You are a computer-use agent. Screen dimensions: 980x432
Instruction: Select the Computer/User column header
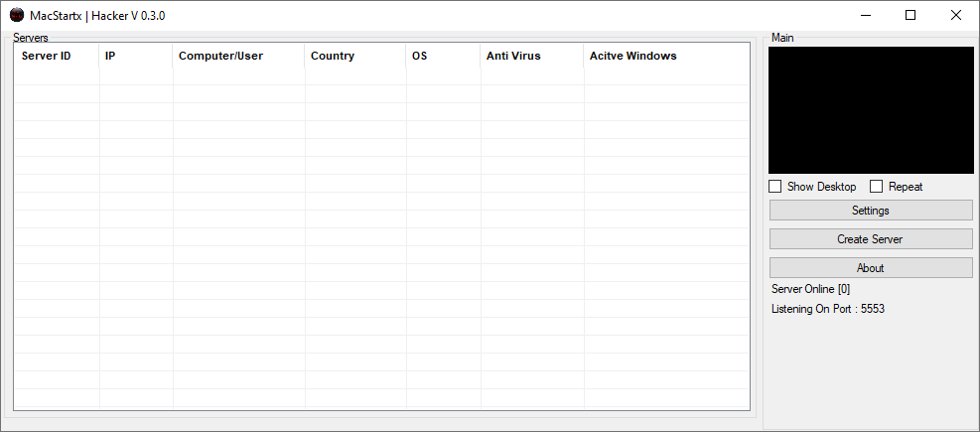(x=220, y=57)
